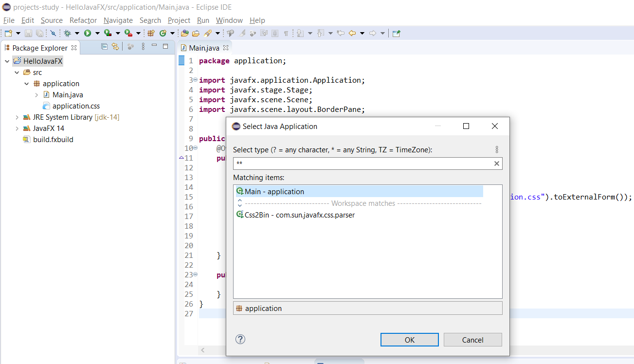Click OK in Select Java Application dialog
634x364 pixels.
[410, 340]
